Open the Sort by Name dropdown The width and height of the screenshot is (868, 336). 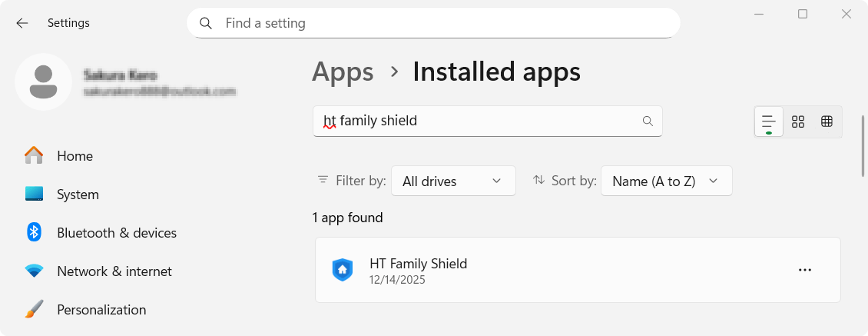pyautogui.click(x=665, y=181)
